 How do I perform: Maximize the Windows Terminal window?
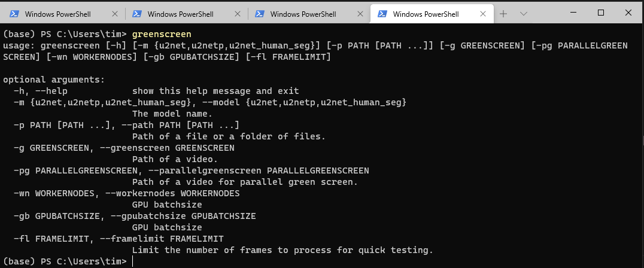pos(601,13)
